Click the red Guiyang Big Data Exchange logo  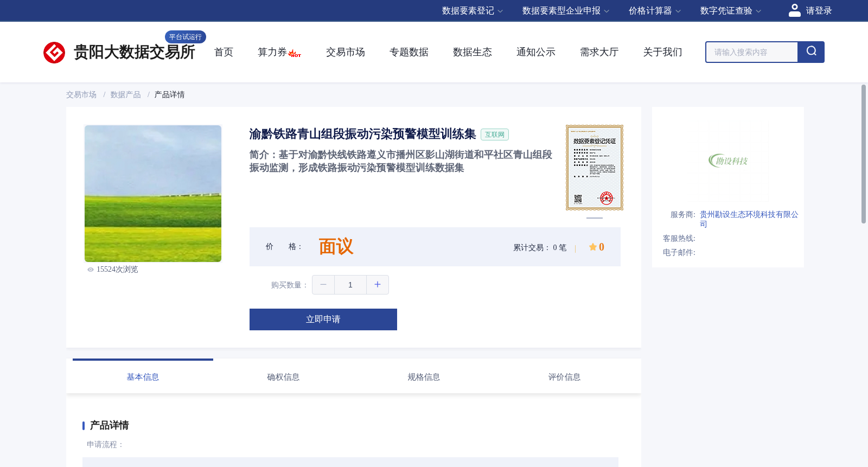[x=54, y=53]
